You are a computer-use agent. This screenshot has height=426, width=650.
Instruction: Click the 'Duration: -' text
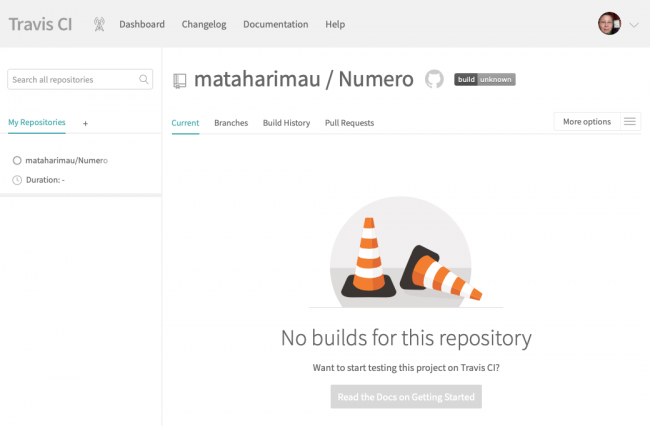[45, 180]
